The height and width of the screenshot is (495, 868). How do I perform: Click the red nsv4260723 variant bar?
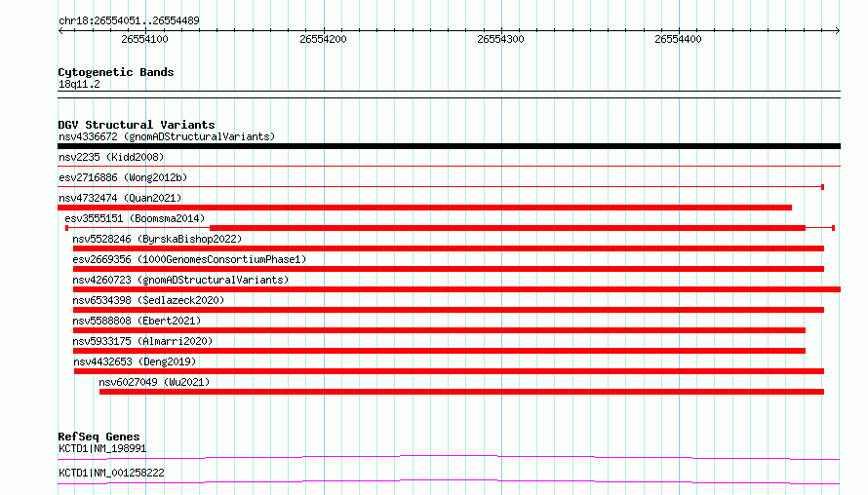click(456, 289)
